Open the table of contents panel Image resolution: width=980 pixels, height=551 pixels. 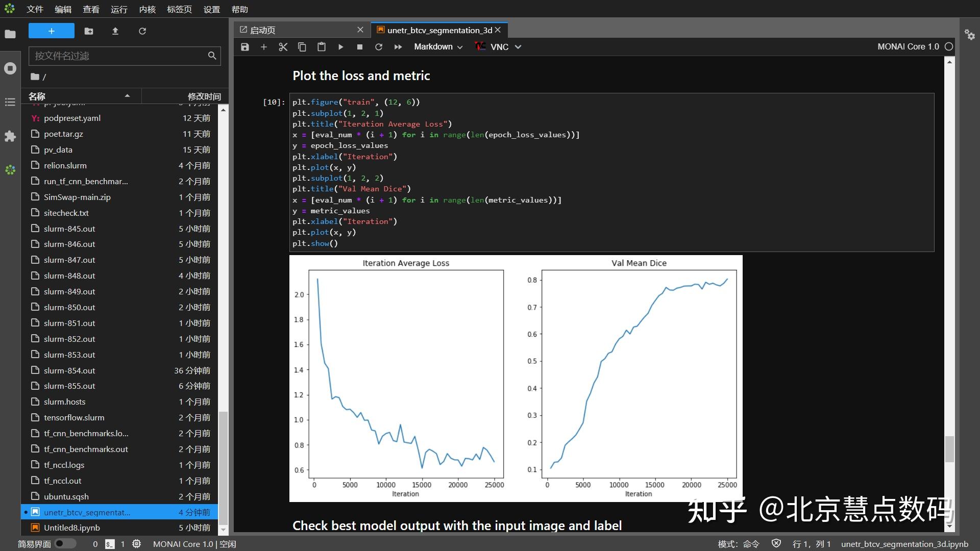coord(10,102)
